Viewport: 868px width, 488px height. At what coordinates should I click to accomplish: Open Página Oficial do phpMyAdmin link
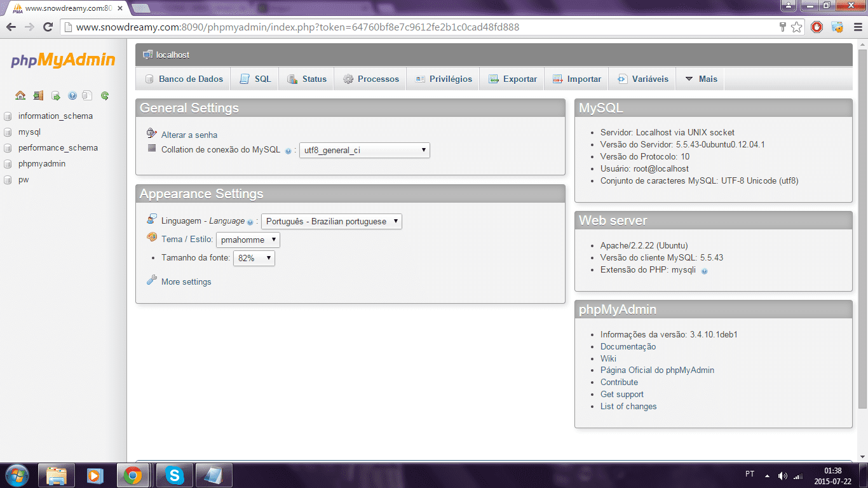[x=657, y=370]
